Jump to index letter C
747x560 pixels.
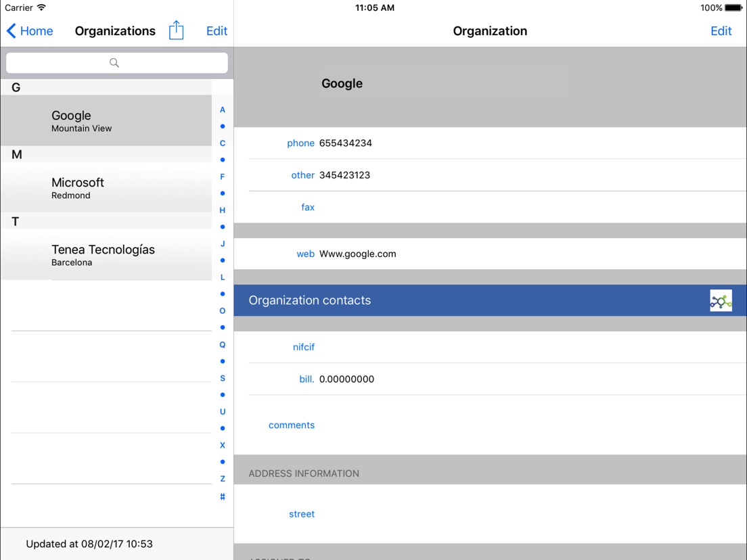pos(223,143)
